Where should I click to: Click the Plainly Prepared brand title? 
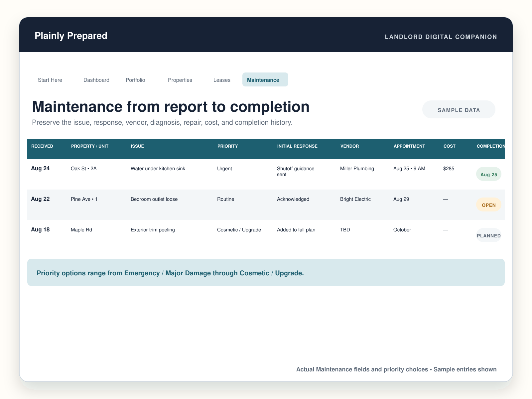click(71, 36)
